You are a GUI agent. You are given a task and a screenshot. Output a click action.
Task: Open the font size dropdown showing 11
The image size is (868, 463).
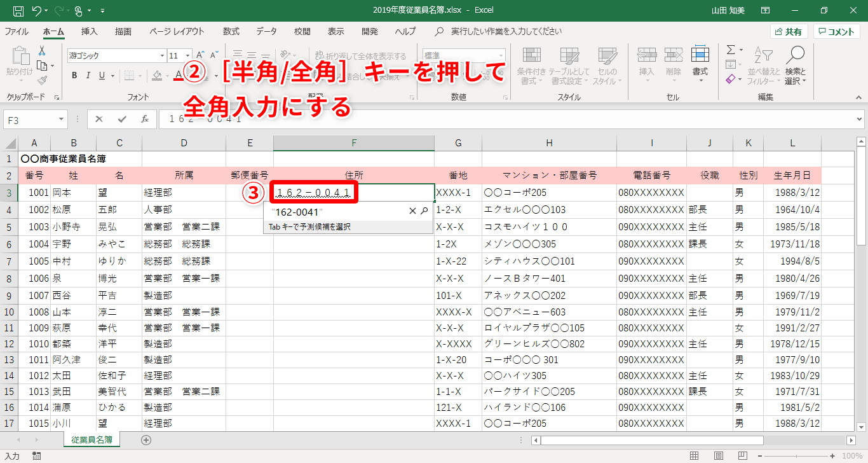[188, 56]
